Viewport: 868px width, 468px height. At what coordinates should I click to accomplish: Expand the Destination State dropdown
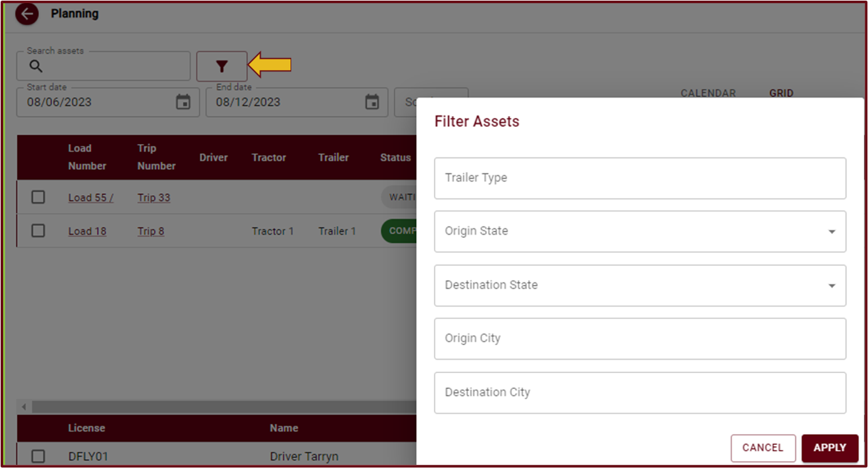(x=831, y=286)
